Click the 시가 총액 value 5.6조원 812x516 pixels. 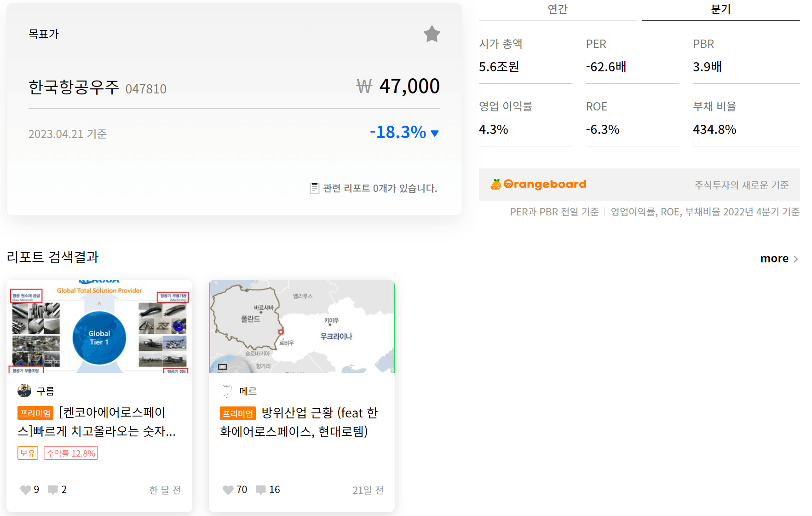point(499,67)
